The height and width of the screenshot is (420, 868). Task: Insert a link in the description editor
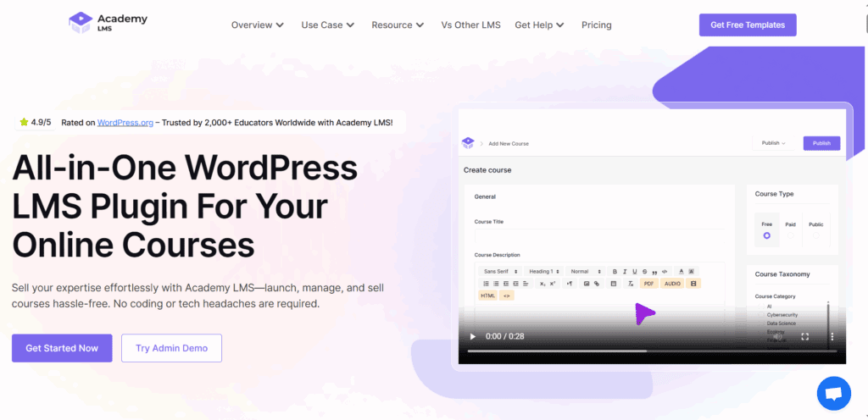597,284
